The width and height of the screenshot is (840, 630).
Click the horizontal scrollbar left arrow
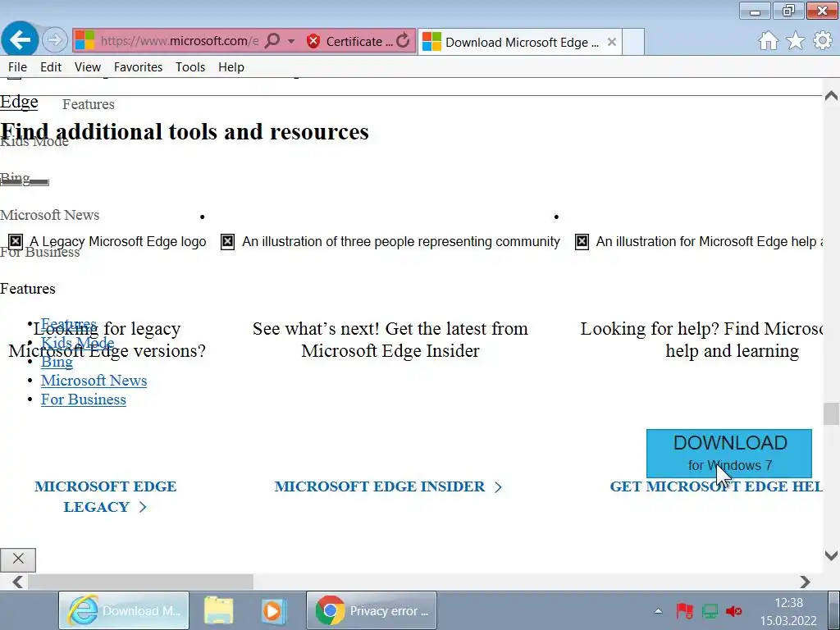(x=18, y=582)
